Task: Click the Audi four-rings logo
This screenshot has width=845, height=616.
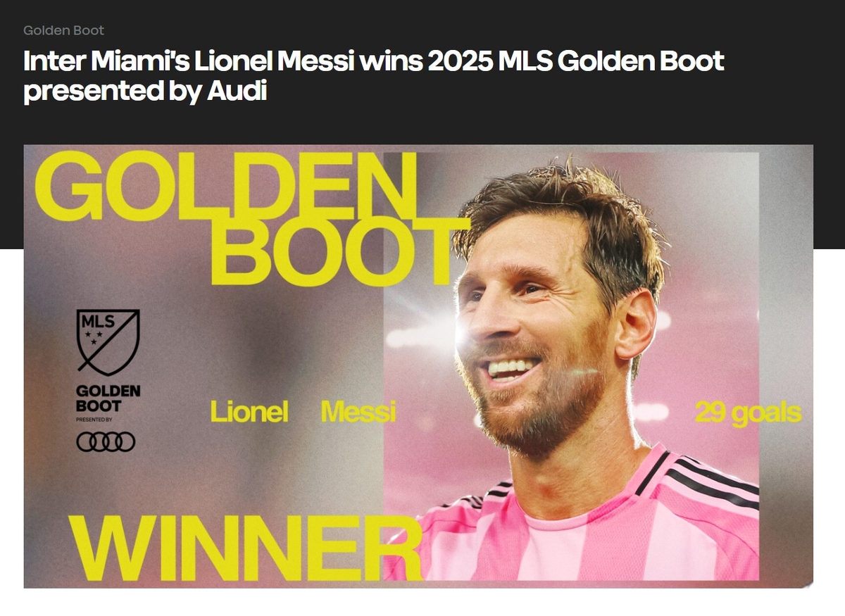Action: click(106, 441)
